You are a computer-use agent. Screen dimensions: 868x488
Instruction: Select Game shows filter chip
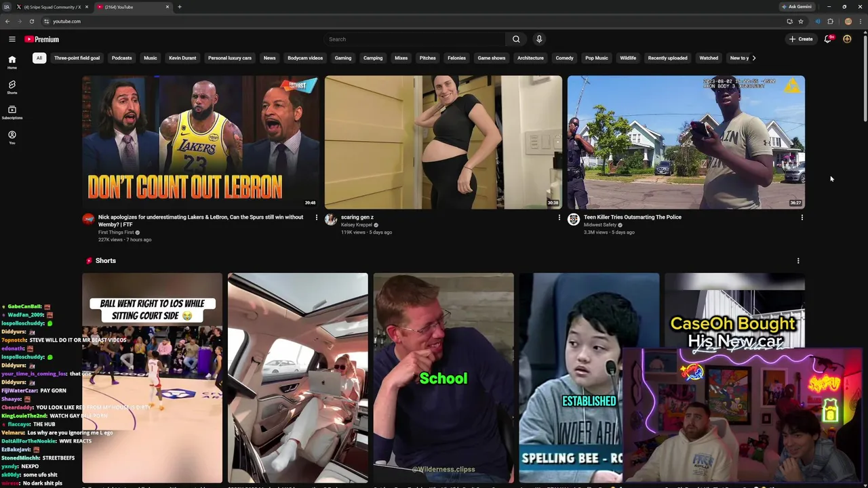pos(492,58)
